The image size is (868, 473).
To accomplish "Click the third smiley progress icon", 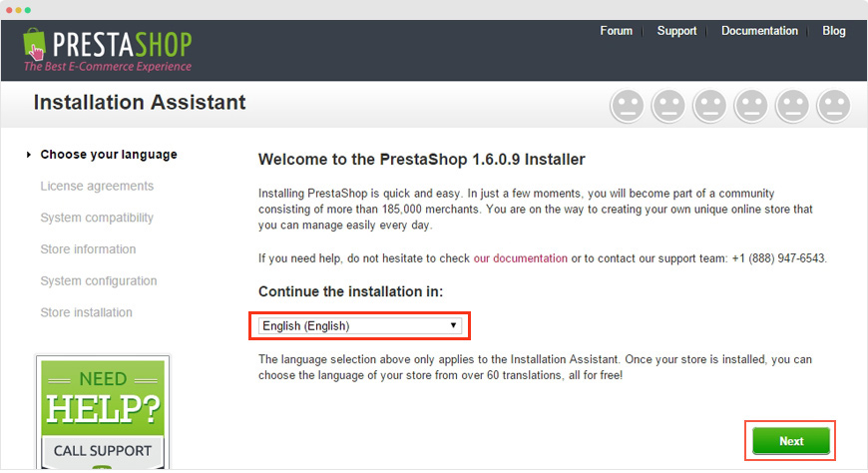I will click(x=709, y=105).
